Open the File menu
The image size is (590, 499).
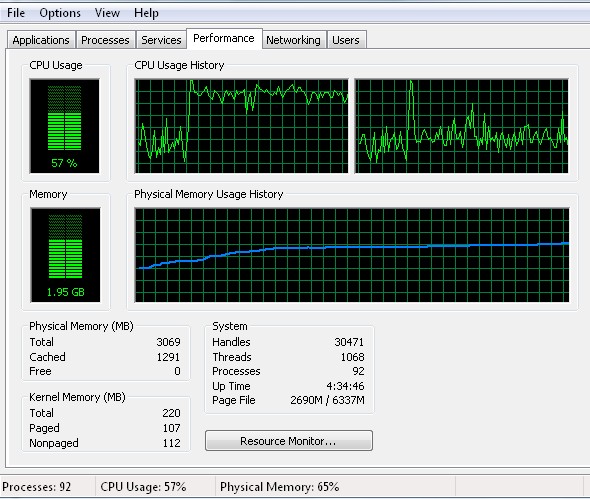click(16, 13)
